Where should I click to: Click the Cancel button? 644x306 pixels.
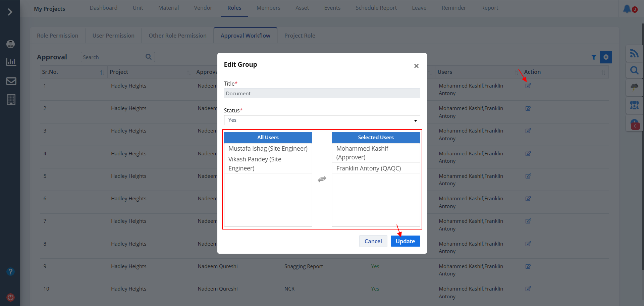pyautogui.click(x=373, y=241)
